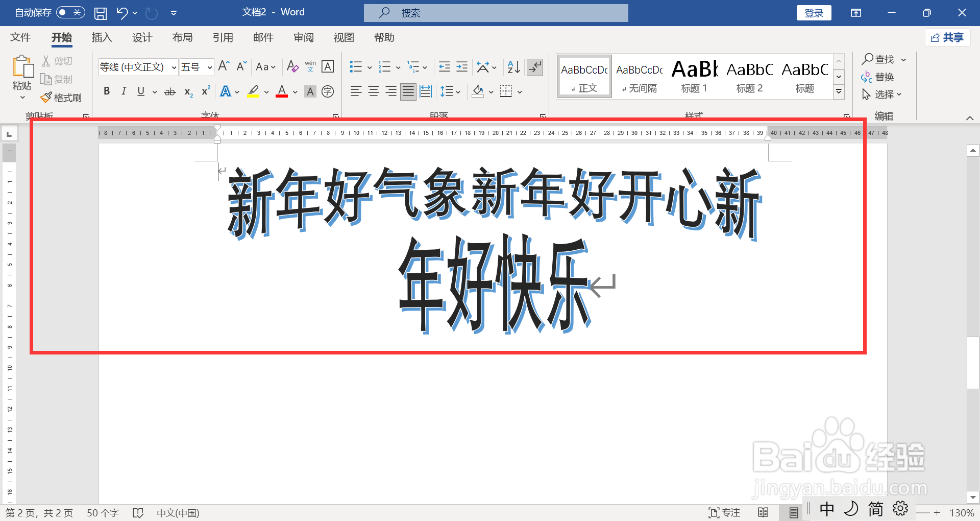This screenshot has height=521, width=980.
Task: Toggle Italic formatting
Action: pos(124,91)
